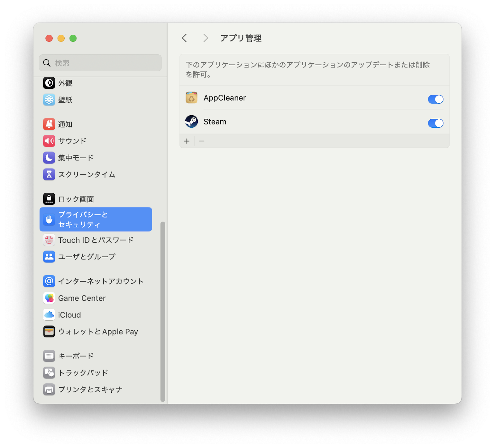The image size is (495, 448).
Task: Zoom window with green button
Action: point(73,38)
